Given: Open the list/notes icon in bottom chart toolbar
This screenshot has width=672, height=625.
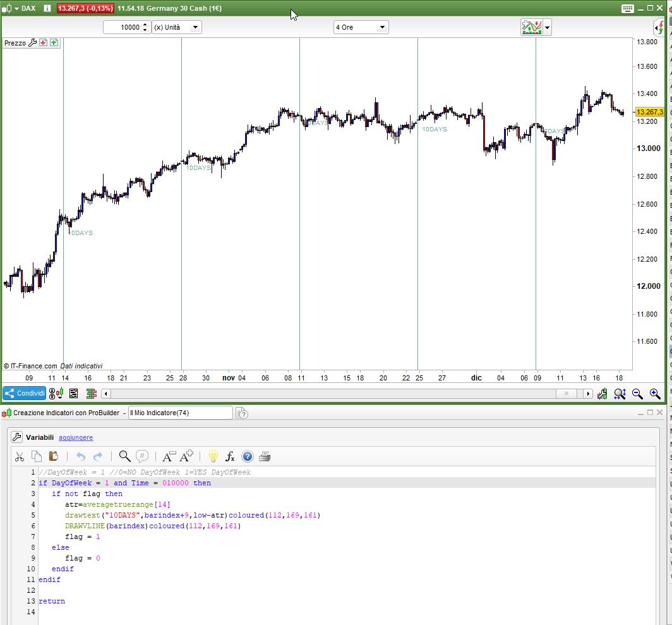Looking at the screenshot, I should click(74, 393).
